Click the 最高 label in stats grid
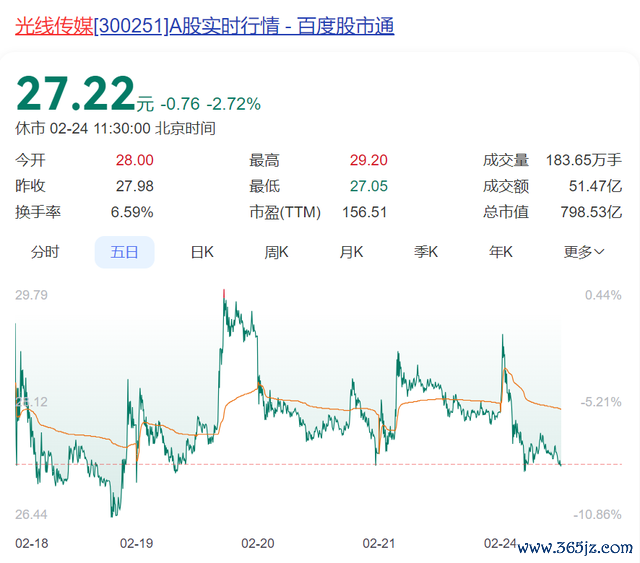This screenshot has width=640, height=563. [x=264, y=160]
